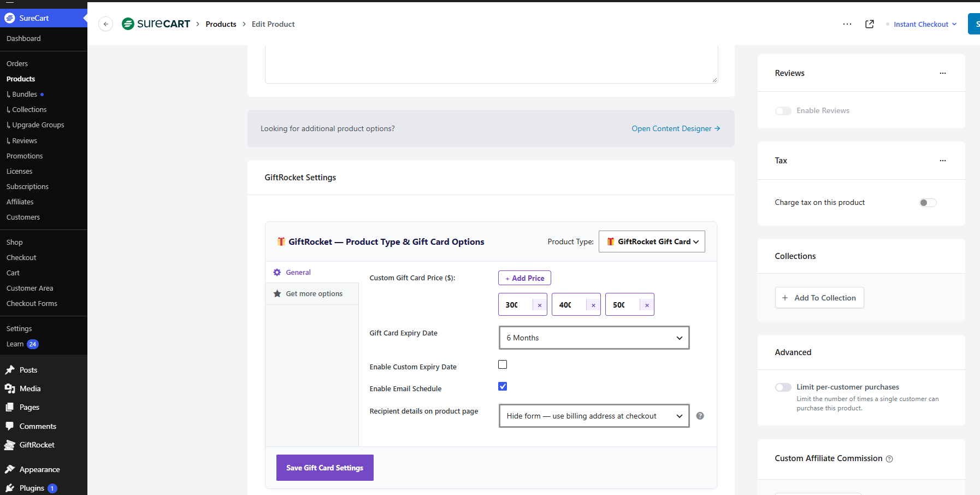Click the Comments bubble icon in sidebar
Viewport: 980px width, 495px height.
tap(10, 426)
